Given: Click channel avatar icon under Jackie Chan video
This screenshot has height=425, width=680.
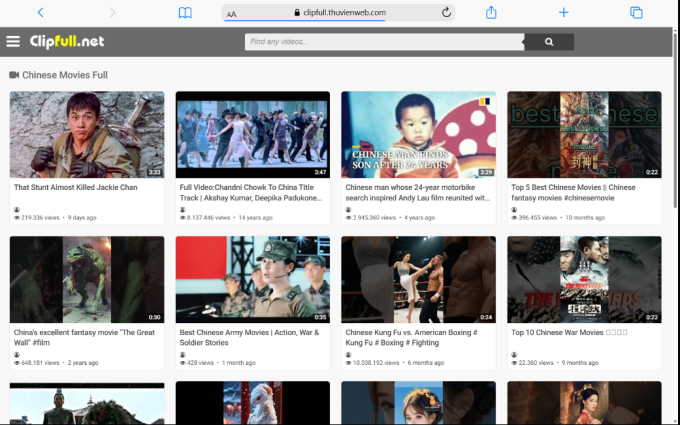Looking at the screenshot, I should tap(17, 210).
